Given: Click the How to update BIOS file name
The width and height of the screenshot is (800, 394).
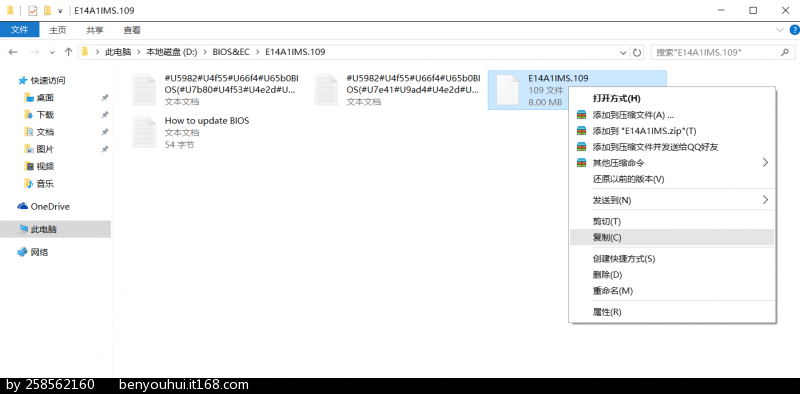Looking at the screenshot, I should coord(207,121).
